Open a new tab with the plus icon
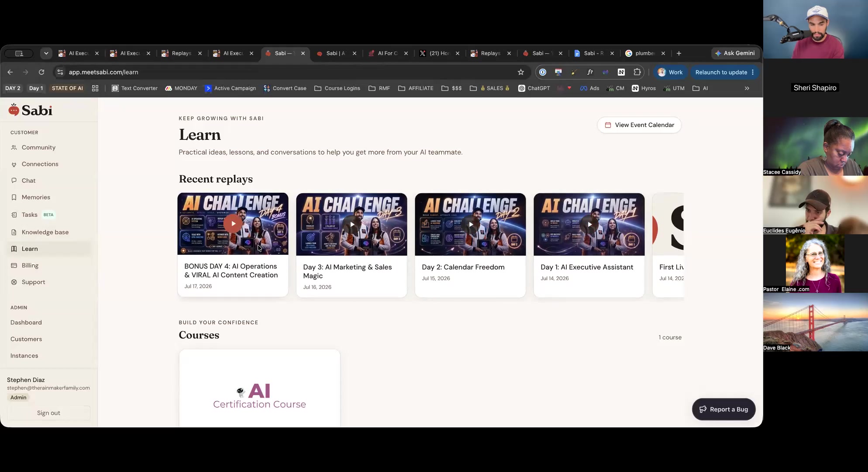Image resolution: width=868 pixels, height=472 pixels. [679, 53]
